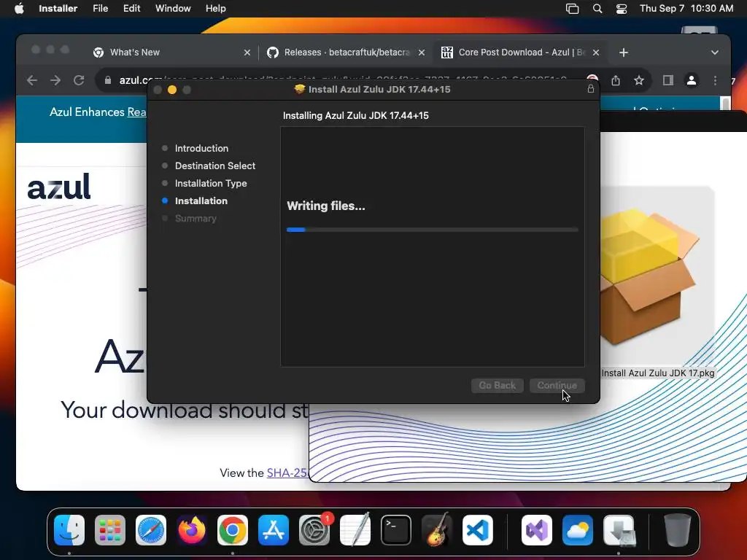Open the Edit menu
This screenshot has height=560, width=747.
[131, 9]
